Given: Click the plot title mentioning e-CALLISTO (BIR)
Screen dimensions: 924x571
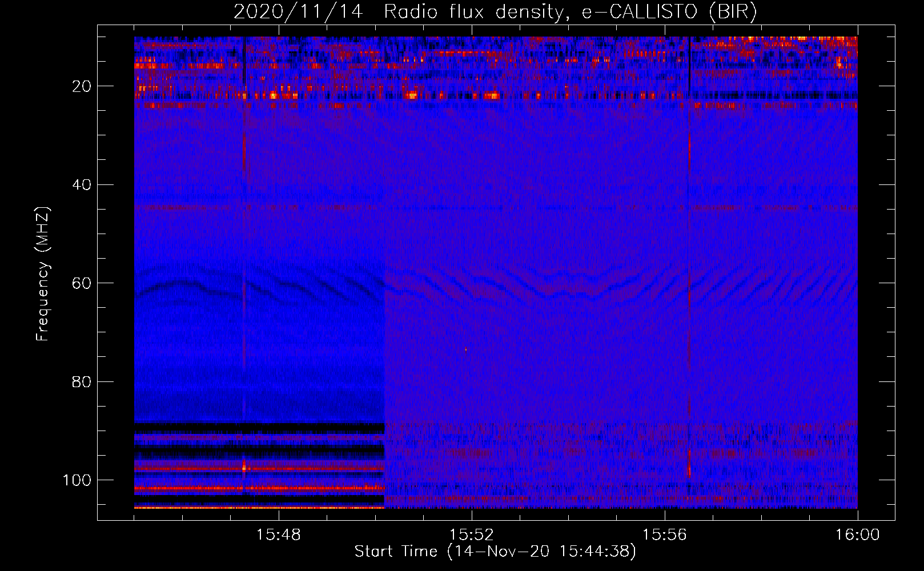Looking at the screenshot, I should point(495,12).
